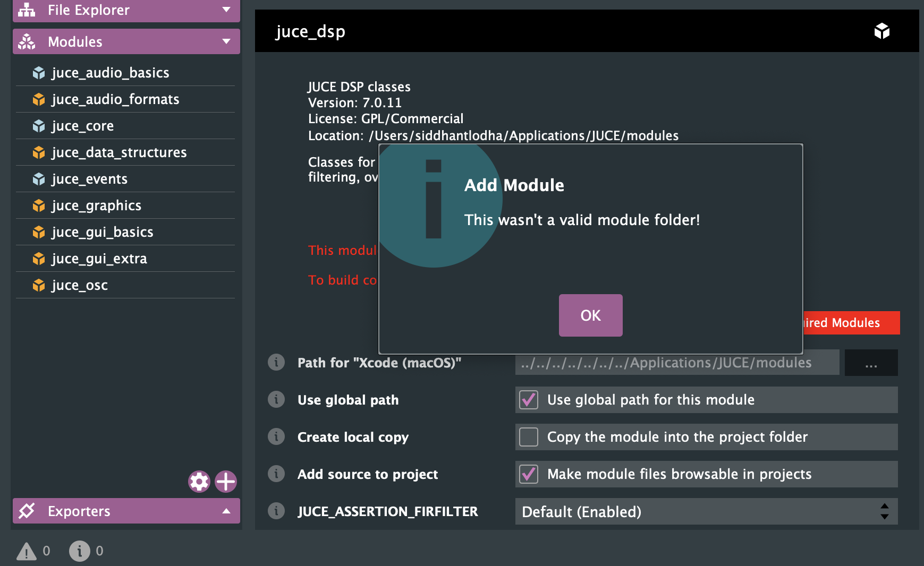Select the juce_graphics module
This screenshot has height=566, width=924.
[x=125, y=205]
